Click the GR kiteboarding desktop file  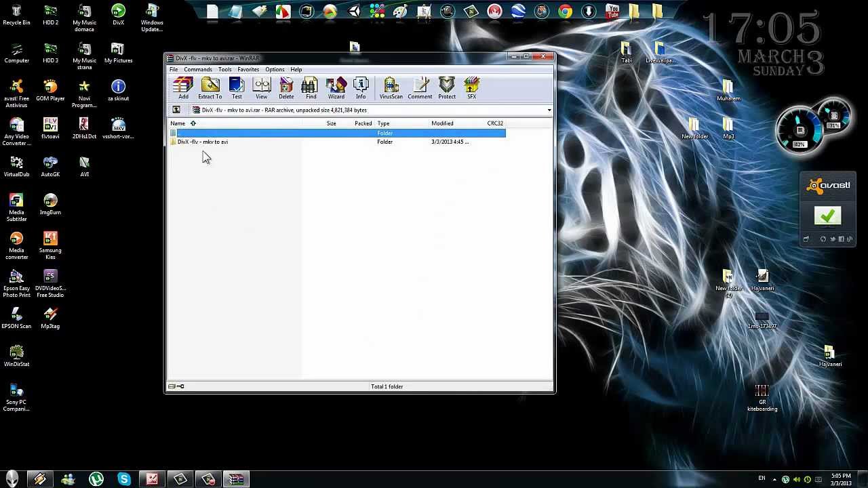point(762,399)
